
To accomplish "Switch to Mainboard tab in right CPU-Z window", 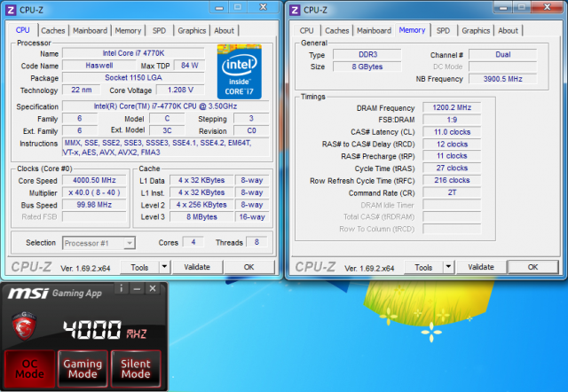I will pos(375,31).
